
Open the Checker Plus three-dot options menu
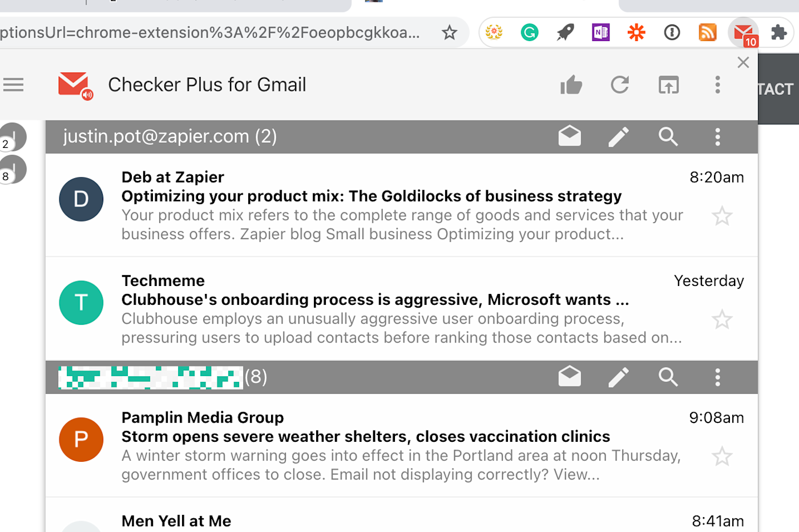pyautogui.click(x=717, y=85)
